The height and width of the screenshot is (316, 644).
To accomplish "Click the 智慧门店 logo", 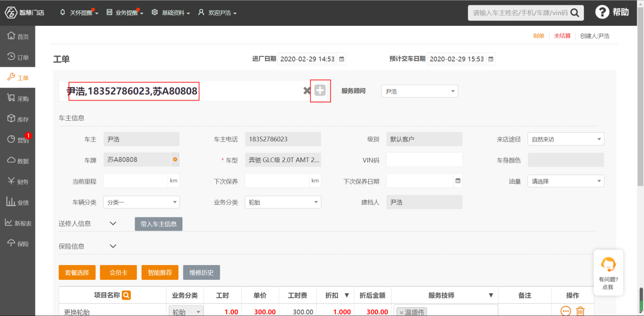I will [25, 13].
